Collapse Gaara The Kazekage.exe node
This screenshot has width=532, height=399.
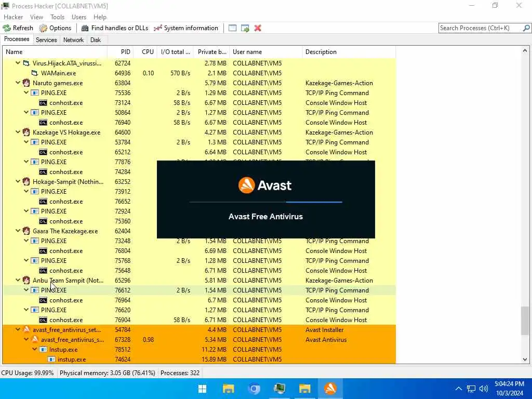tap(18, 231)
